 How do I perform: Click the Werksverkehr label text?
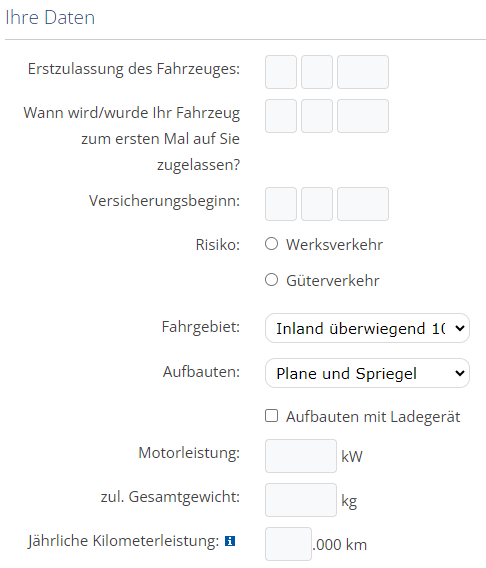coord(334,245)
